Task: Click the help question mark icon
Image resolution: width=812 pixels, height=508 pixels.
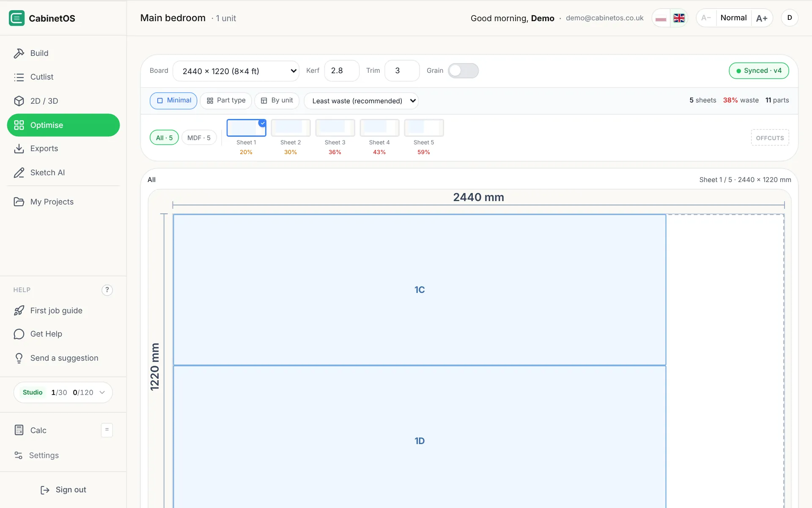Action: [107, 290]
